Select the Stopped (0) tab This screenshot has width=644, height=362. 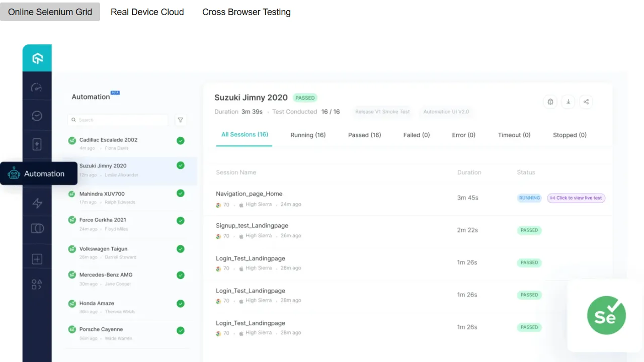tap(570, 135)
